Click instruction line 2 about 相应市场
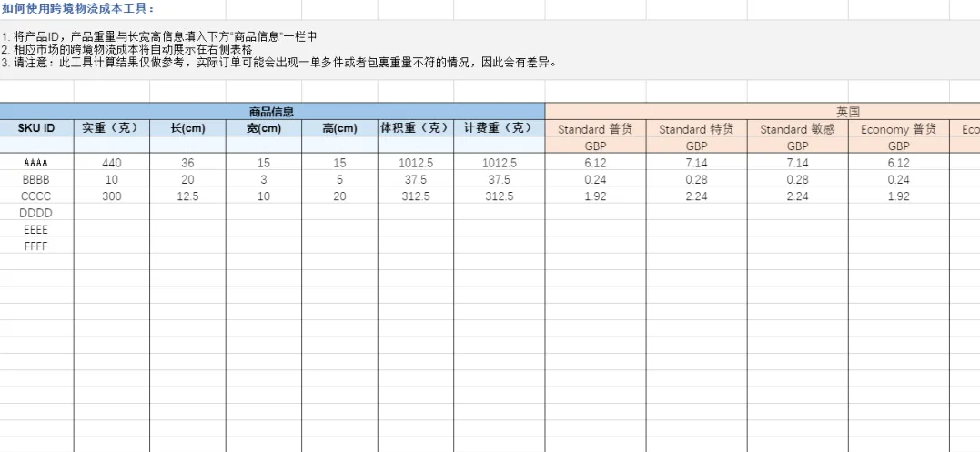The image size is (980, 452). pos(126,49)
